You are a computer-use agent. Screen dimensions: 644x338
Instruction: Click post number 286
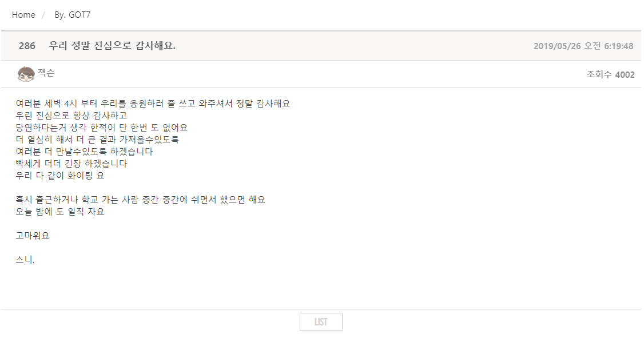pyautogui.click(x=27, y=46)
